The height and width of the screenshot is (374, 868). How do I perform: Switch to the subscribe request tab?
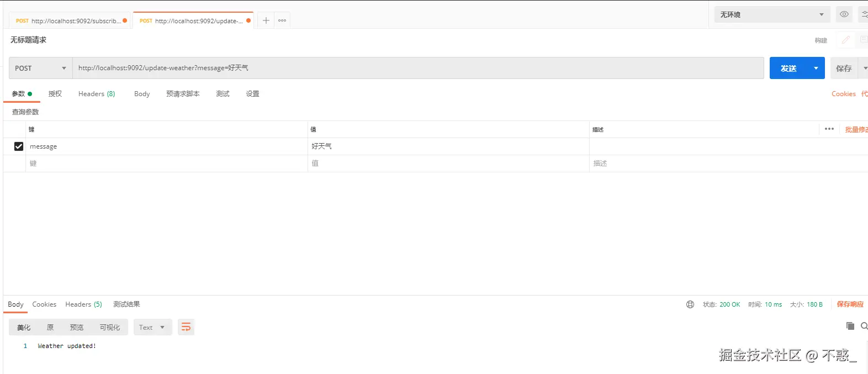70,20
